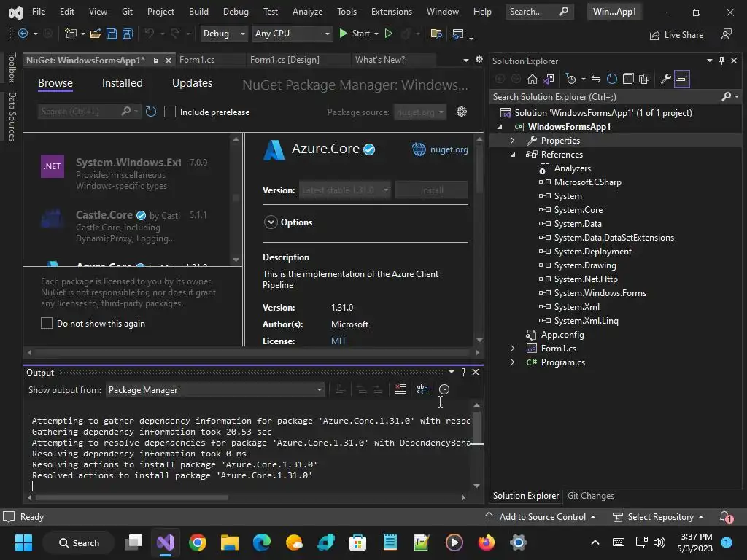The image size is (747, 560).
Task: Collapse All in Solution Explorer
Action: tap(628, 79)
